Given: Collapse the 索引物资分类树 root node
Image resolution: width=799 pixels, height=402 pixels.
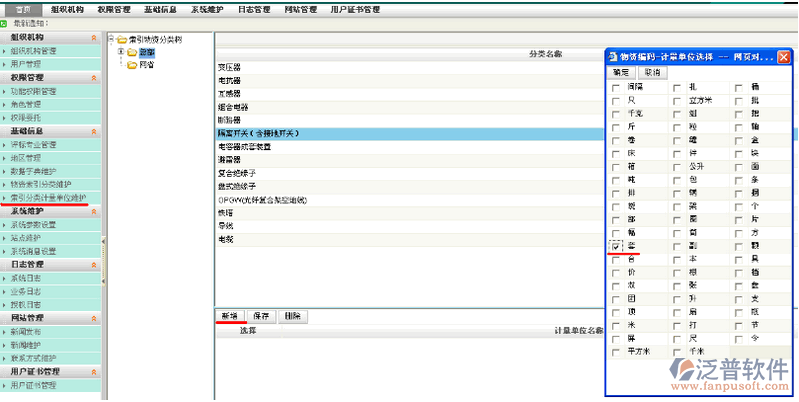Looking at the screenshot, I should 110,39.
